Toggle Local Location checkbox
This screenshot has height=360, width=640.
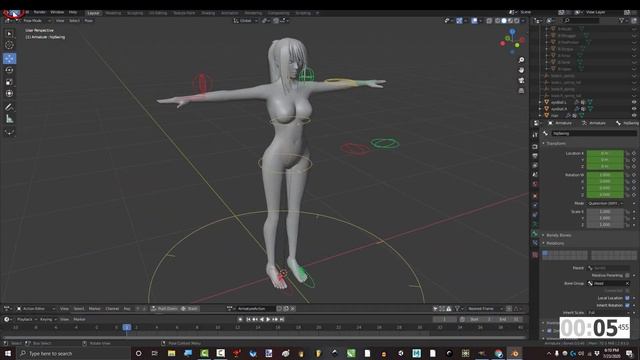pos(627,298)
